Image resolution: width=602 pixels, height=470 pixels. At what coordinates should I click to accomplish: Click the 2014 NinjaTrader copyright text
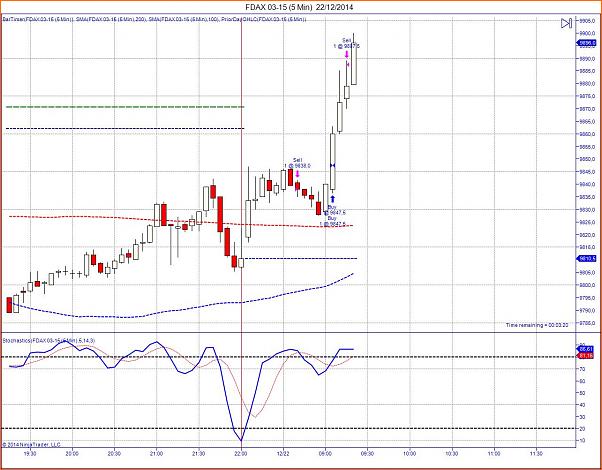(31, 444)
